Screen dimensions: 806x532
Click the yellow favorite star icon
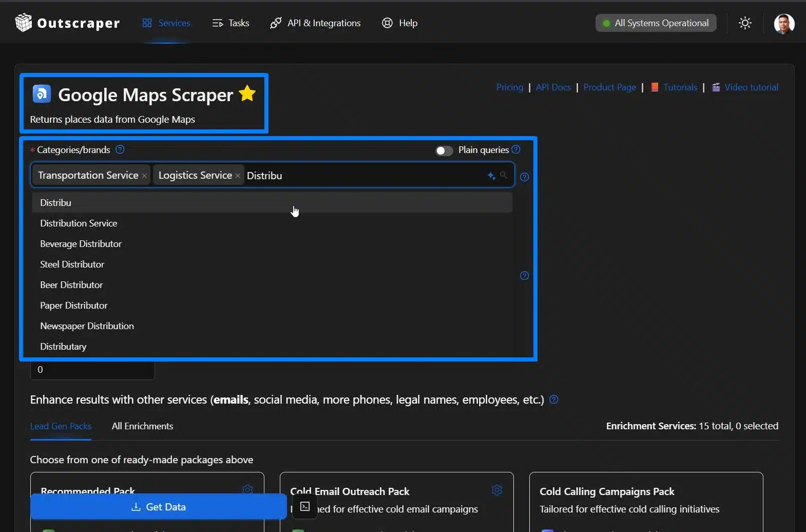(x=247, y=93)
